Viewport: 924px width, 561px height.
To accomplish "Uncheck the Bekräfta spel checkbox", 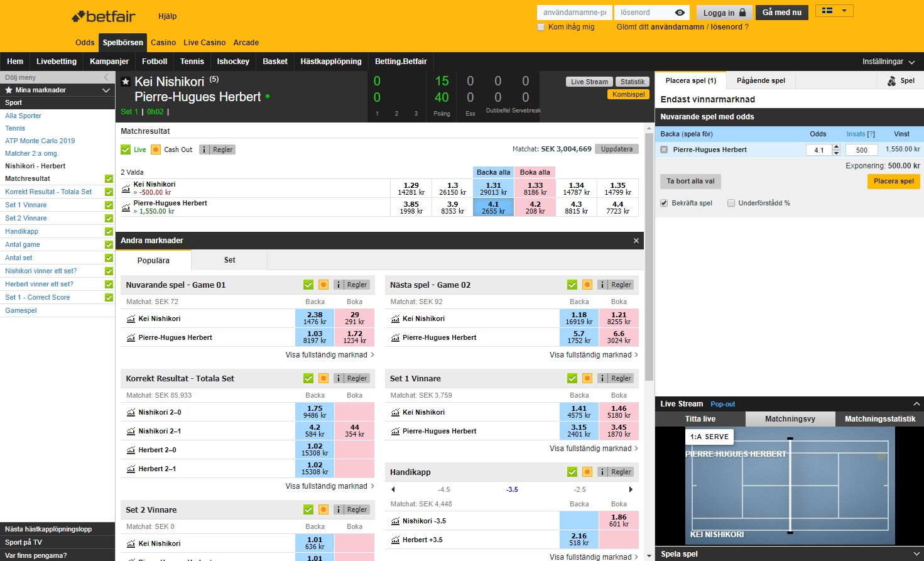I will click(664, 202).
